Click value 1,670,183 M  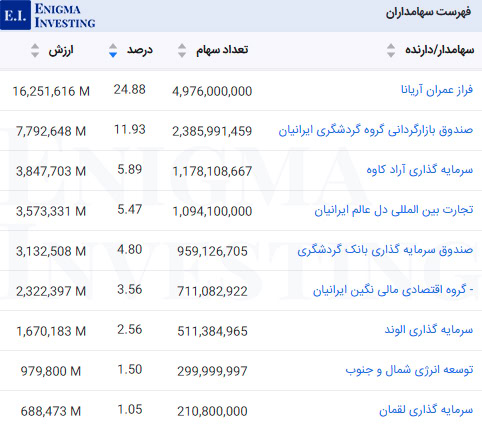(51, 331)
